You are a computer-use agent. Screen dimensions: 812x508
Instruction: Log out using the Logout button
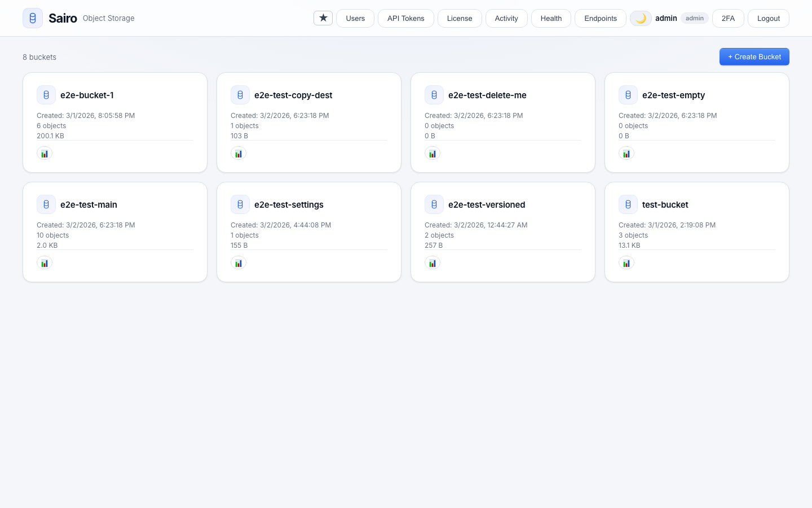pos(769,18)
